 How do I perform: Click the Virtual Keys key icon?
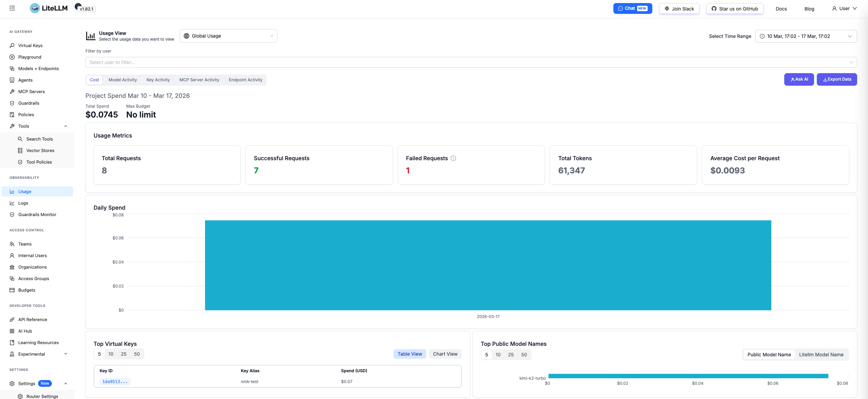(x=12, y=45)
